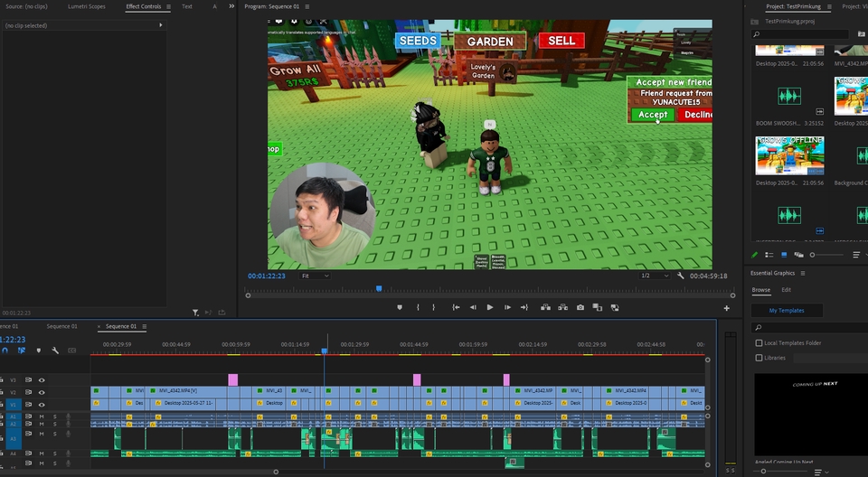Add marker from timeline header
Screen dimensions: 868x477
coord(38,351)
